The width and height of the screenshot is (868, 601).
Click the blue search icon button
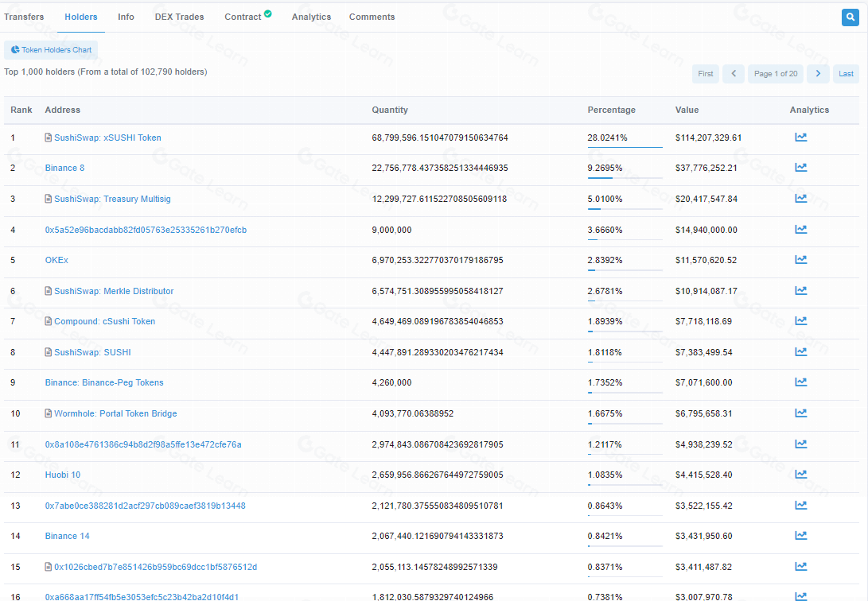click(850, 17)
